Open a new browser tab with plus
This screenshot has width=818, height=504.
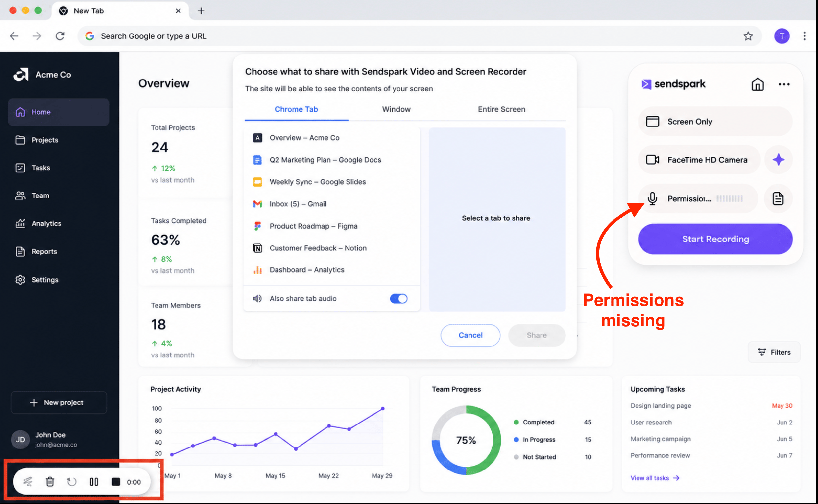201,11
